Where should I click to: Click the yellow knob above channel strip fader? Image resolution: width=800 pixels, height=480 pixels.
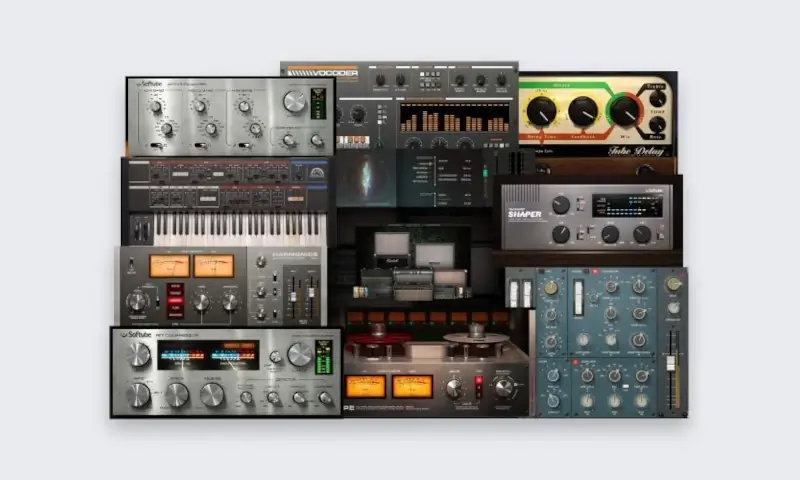coord(673,285)
